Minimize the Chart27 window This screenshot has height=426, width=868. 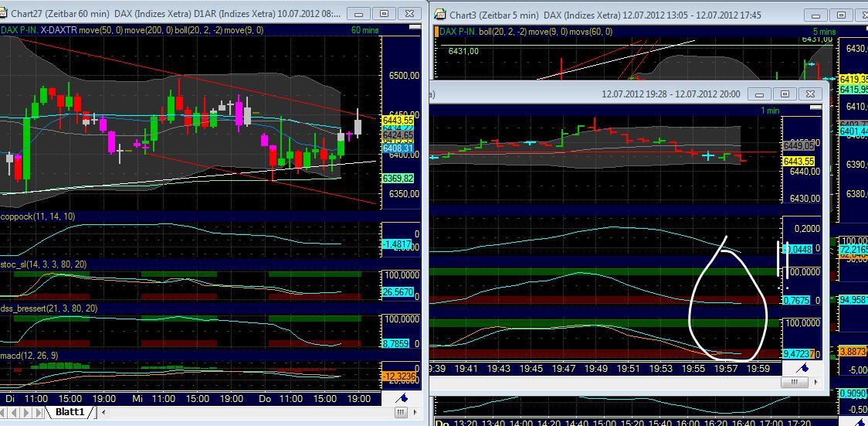[x=359, y=15]
